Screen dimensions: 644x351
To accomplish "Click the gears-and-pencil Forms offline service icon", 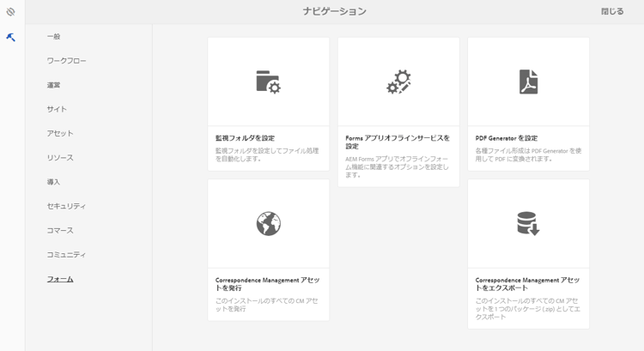I will [x=398, y=82].
